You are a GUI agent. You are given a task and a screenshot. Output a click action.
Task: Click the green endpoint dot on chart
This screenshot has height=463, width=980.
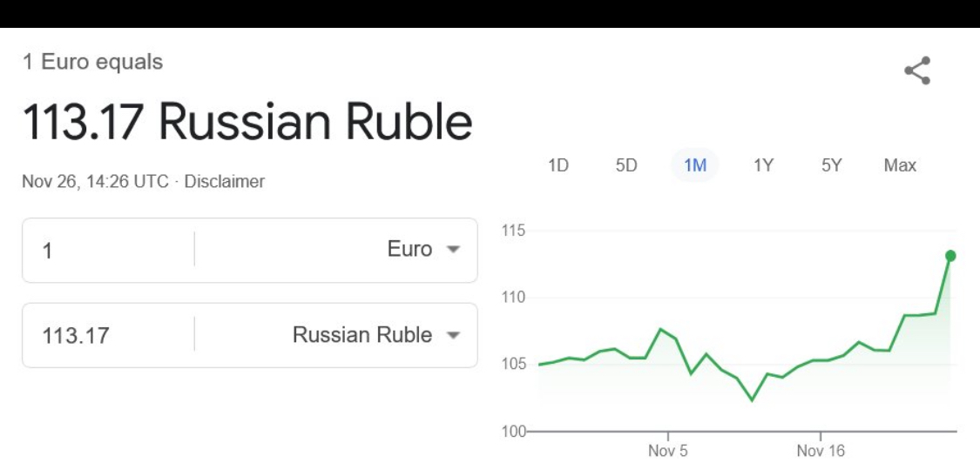(x=950, y=255)
